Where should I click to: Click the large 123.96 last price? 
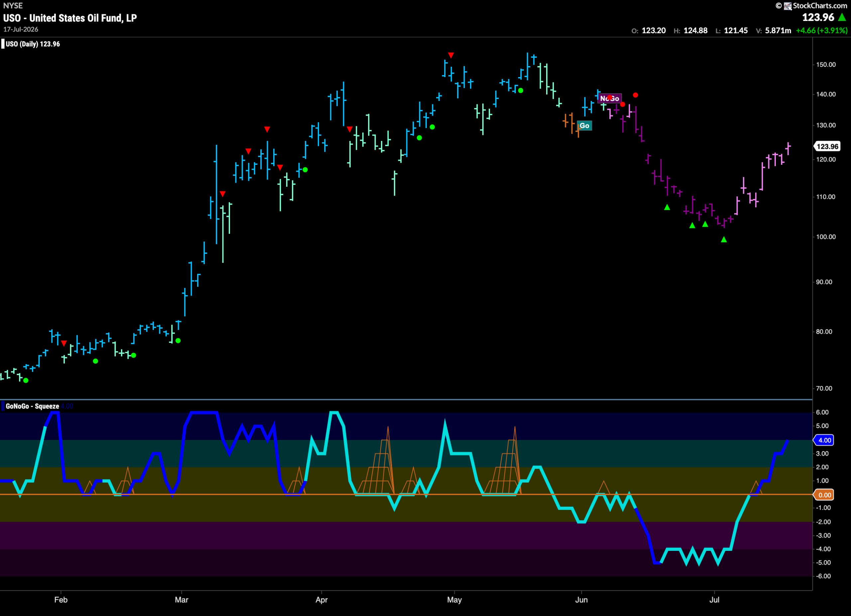click(818, 17)
